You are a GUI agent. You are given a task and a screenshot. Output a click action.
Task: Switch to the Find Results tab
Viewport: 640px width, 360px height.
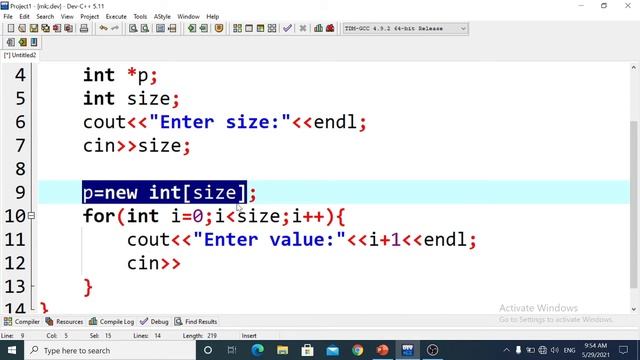point(196,322)
